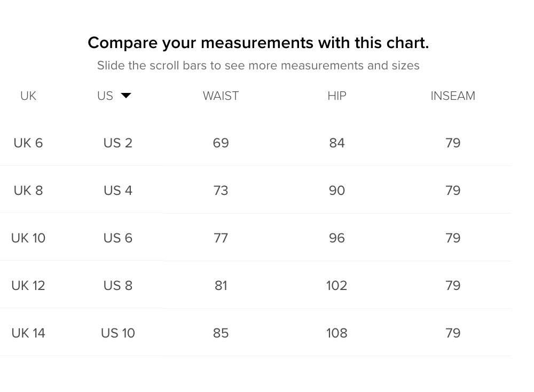Viewport: 534px width, 392px height.
Task: Open the US size dropdown arrow
Action: tap(126, 96)
